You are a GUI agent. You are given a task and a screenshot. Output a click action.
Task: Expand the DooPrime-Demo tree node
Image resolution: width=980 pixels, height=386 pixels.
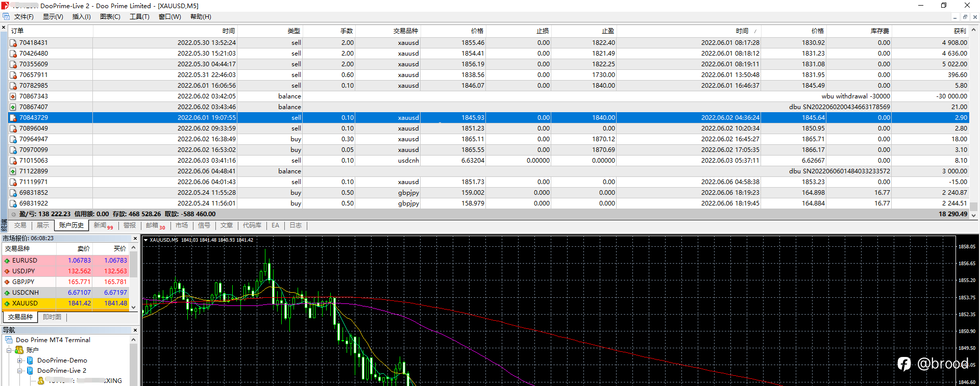[20, 361]
